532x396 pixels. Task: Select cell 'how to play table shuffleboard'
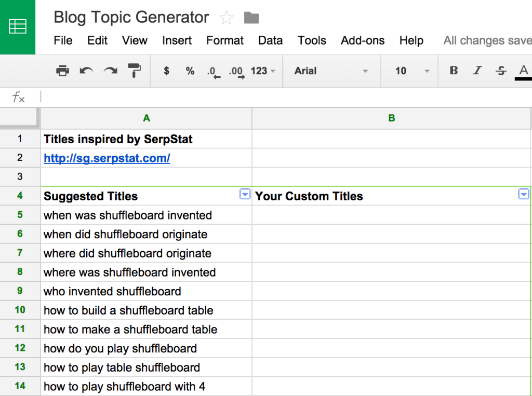146,367
